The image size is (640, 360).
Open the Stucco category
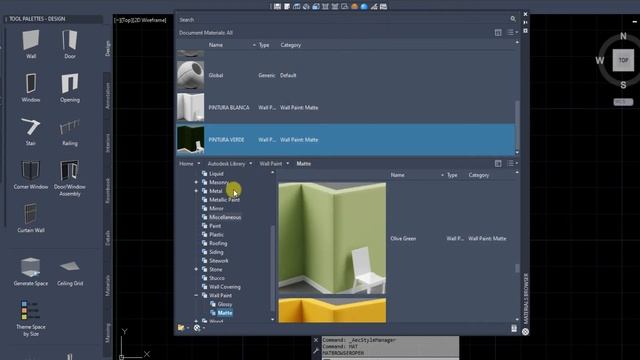217,278
